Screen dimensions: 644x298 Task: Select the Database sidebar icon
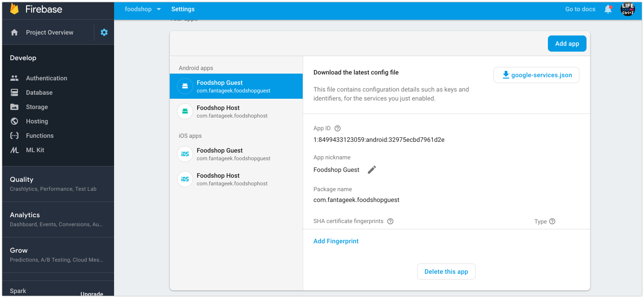(x=15, y=92)
